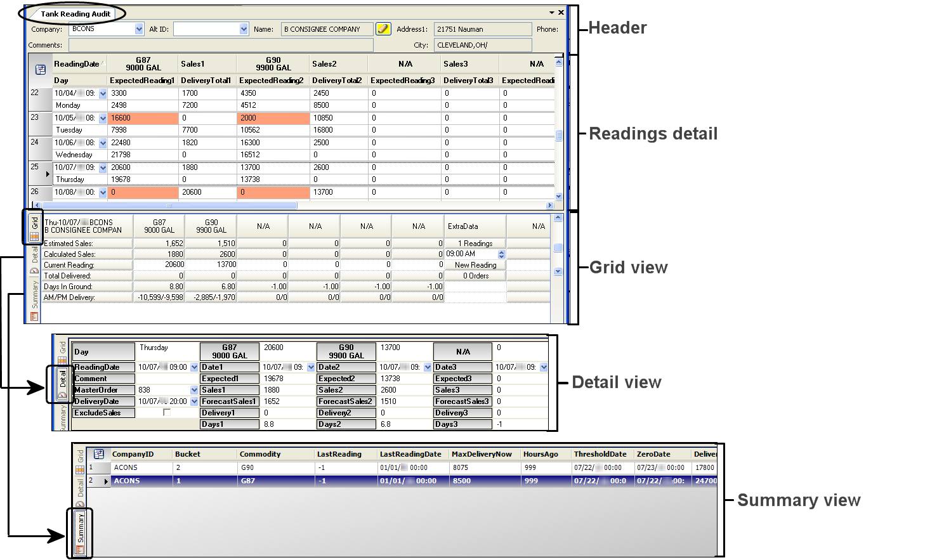Viewport: 944px width, 560px height.
Task: Open the MasterOrder dropdown showing 838
Action: point(194,390)
